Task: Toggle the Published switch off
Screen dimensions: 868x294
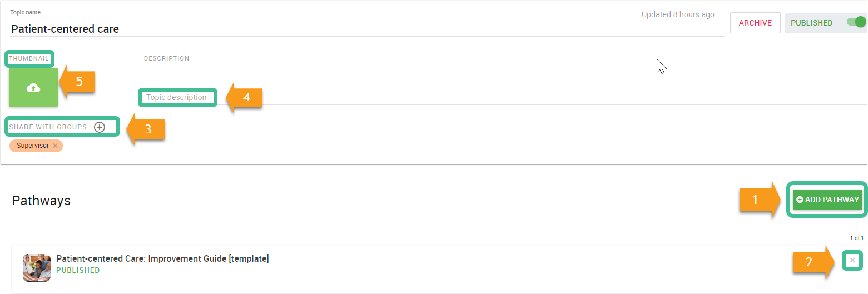Action: [x=856, y=22]
